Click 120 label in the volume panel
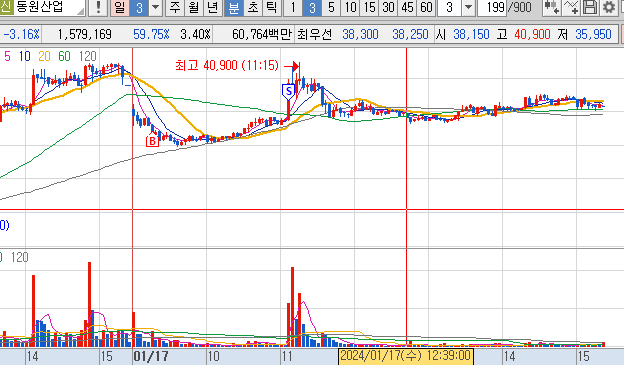This screenshot has height=365, width=624. tap(20, 257)
